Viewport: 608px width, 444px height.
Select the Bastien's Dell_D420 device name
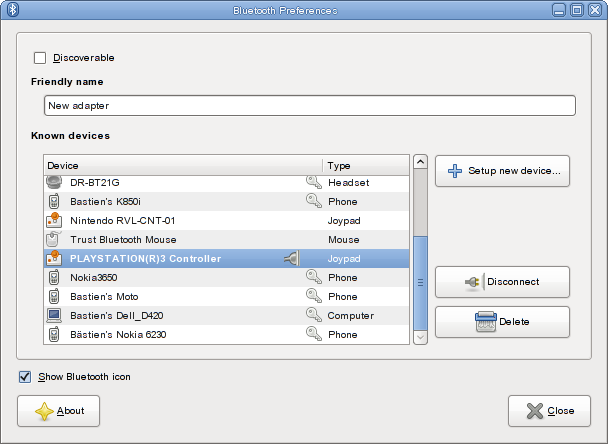(117, 316)
